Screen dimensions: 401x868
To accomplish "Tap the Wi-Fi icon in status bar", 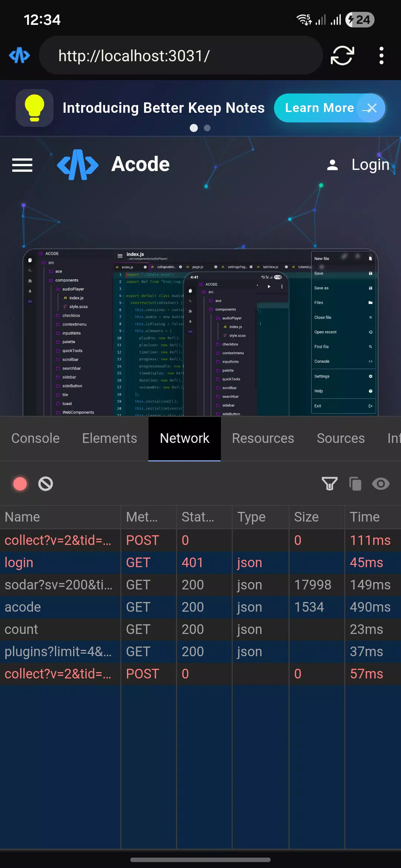I will click(x=304, y=20).
